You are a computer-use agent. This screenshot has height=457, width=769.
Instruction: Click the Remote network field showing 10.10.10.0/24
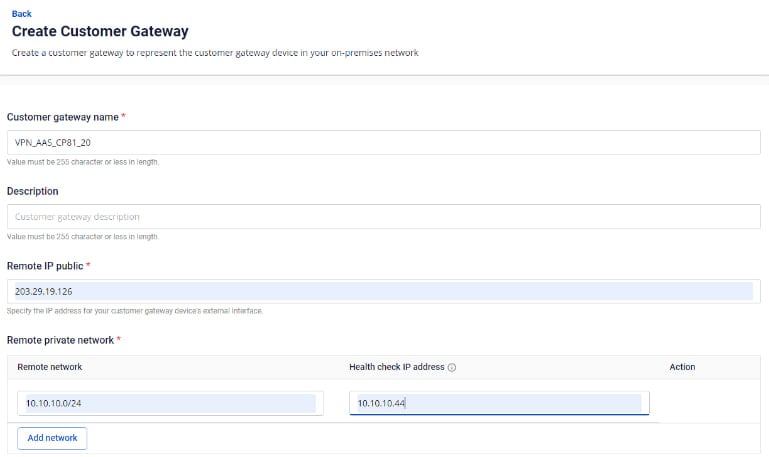click(x=168, y=403)
